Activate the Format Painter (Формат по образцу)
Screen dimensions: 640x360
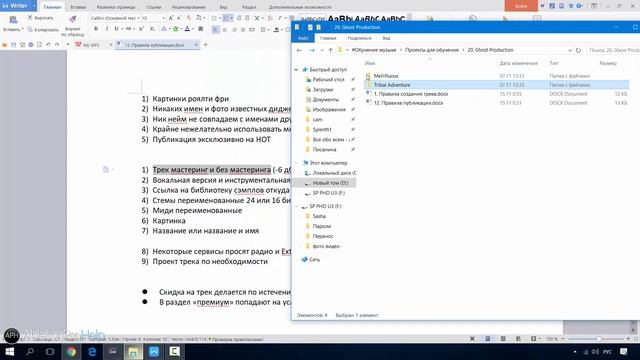tap(72, 25)
